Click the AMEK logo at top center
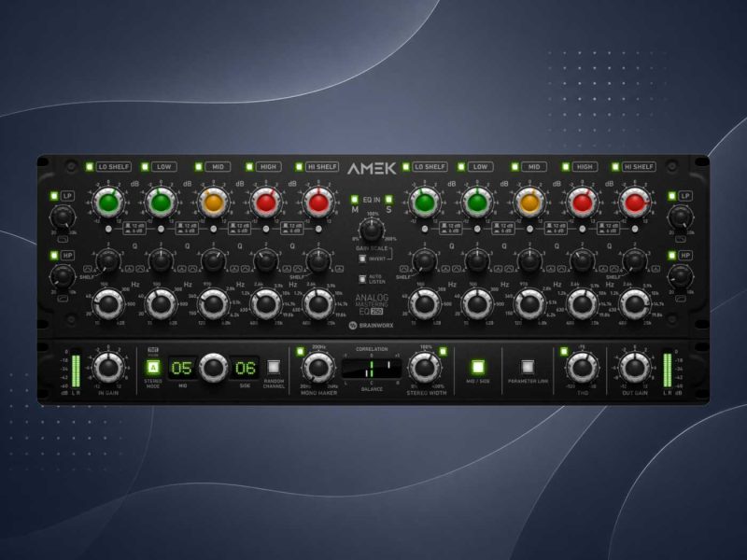Screen dimensions: 747x560 tap(372, 168)
